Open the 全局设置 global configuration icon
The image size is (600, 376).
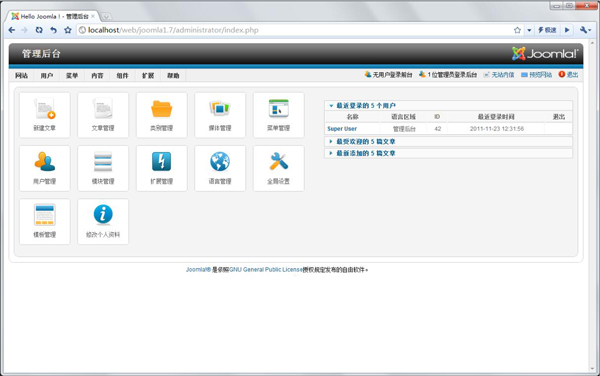click(279, 168)
